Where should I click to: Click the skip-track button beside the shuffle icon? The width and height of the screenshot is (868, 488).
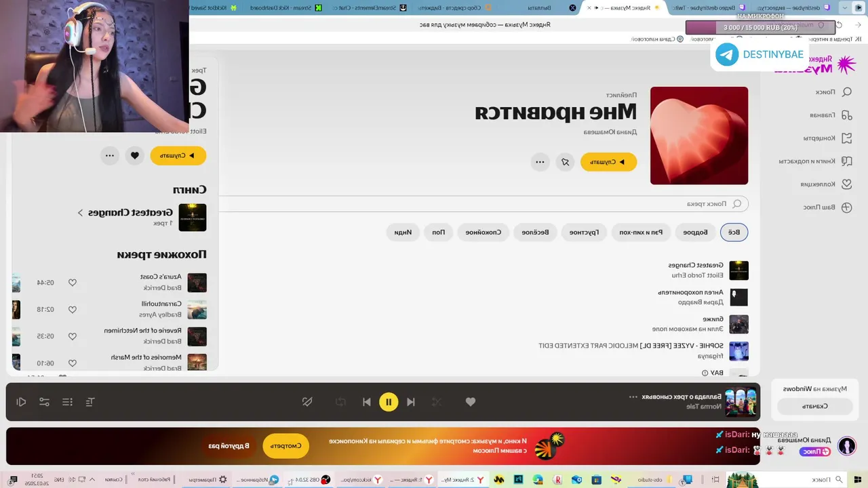click(x=411, y=402)
